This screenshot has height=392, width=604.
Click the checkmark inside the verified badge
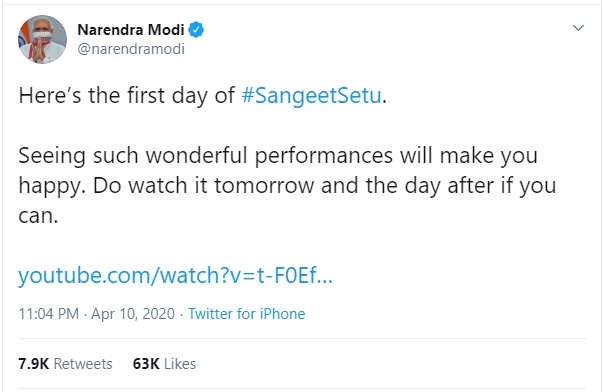click(196, 29)
